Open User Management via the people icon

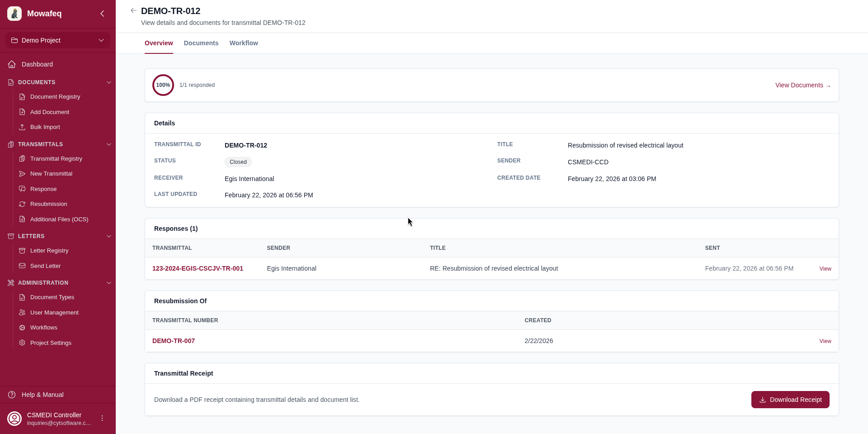click(22, 312)
